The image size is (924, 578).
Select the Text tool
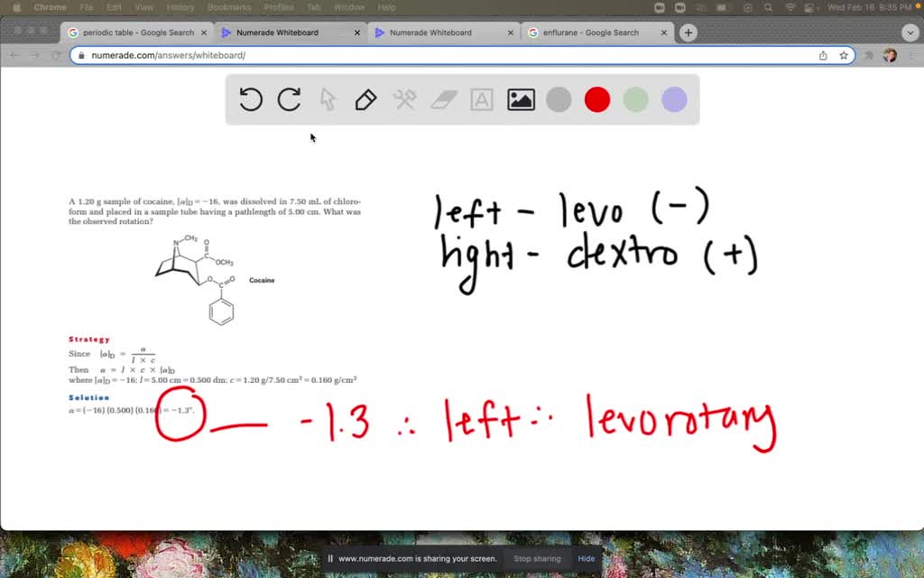[481, 99]
